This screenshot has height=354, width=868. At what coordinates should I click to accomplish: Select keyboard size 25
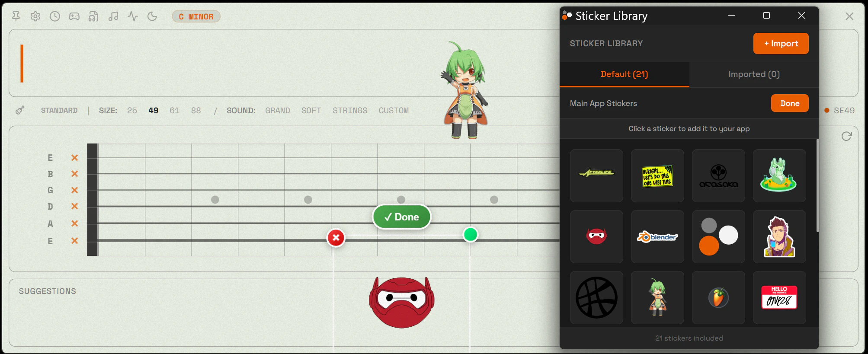(x=132, y=110)
